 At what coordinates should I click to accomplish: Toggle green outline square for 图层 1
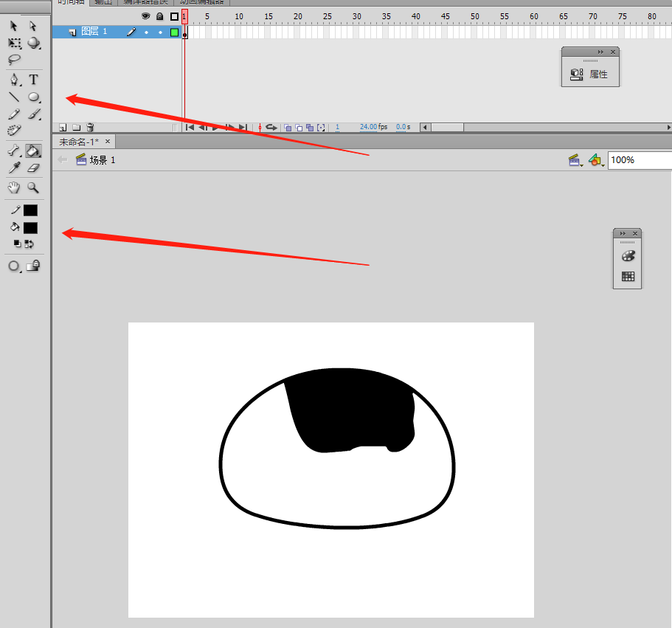pyautogui.click(x=174, y=32)
